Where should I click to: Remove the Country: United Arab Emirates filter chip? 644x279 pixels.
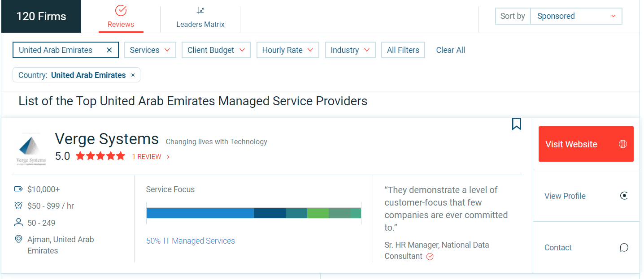[133, 75]
